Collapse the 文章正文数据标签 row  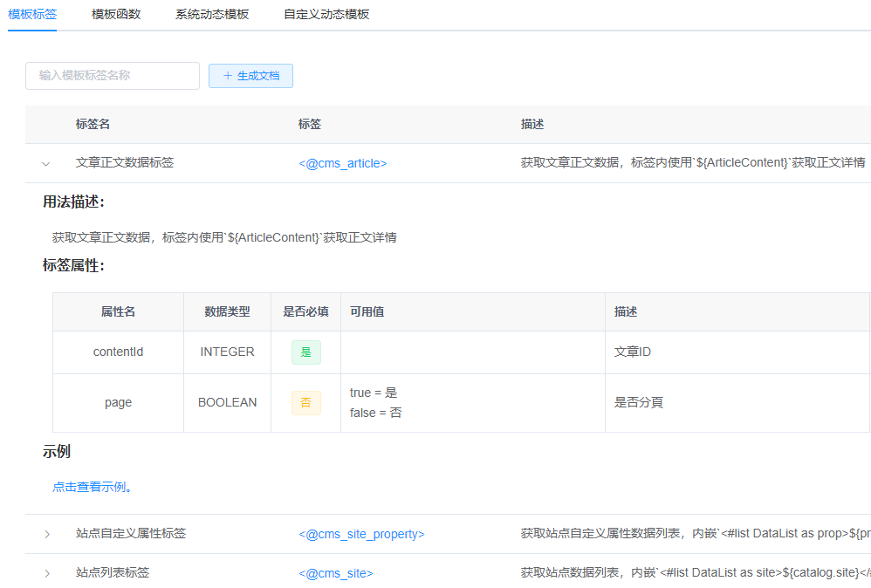point(46,163)
